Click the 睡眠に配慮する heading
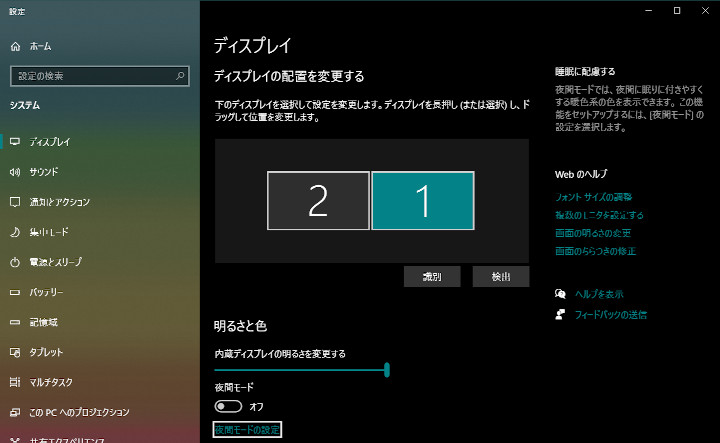The width and height of the screenshot is (720, 443). point(585,71)
